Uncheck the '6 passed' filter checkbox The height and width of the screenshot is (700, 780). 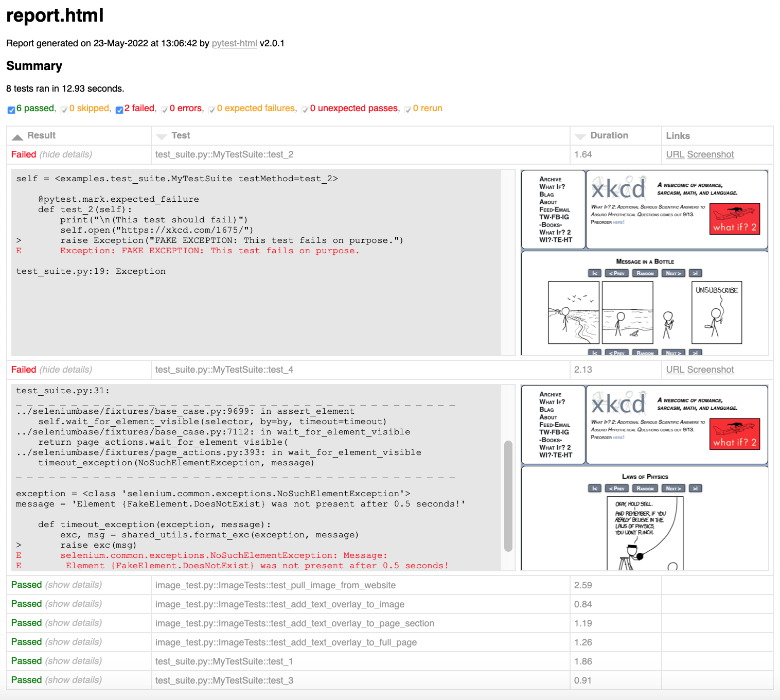(11, 110)
